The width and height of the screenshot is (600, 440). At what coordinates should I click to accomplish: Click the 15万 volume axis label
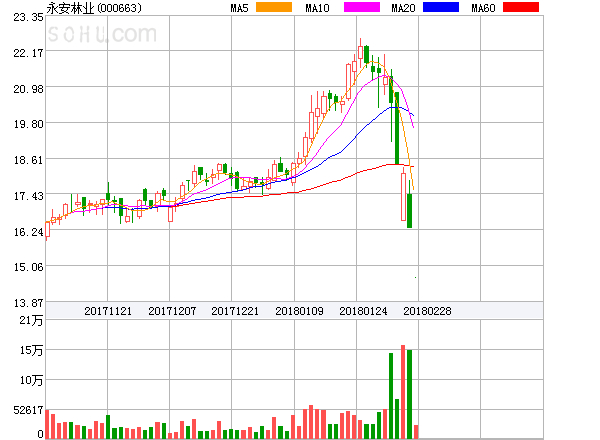click(x=31, y=350)
